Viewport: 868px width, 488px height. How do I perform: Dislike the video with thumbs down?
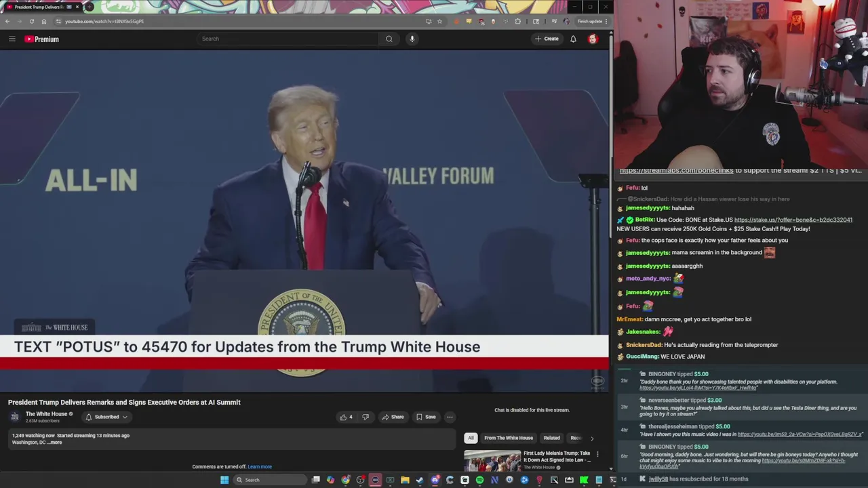366,417
